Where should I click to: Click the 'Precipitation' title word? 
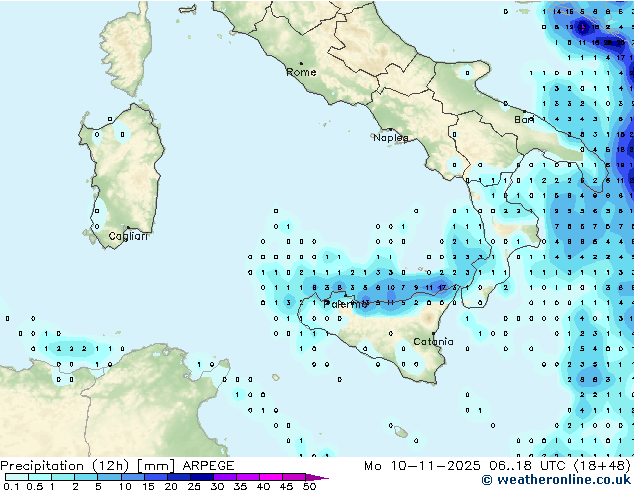[x=42, y=466]
